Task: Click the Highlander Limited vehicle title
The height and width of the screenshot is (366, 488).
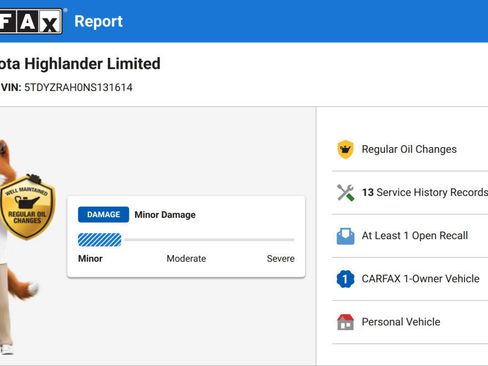Action: pyautogui.click(x=80, y=64)
